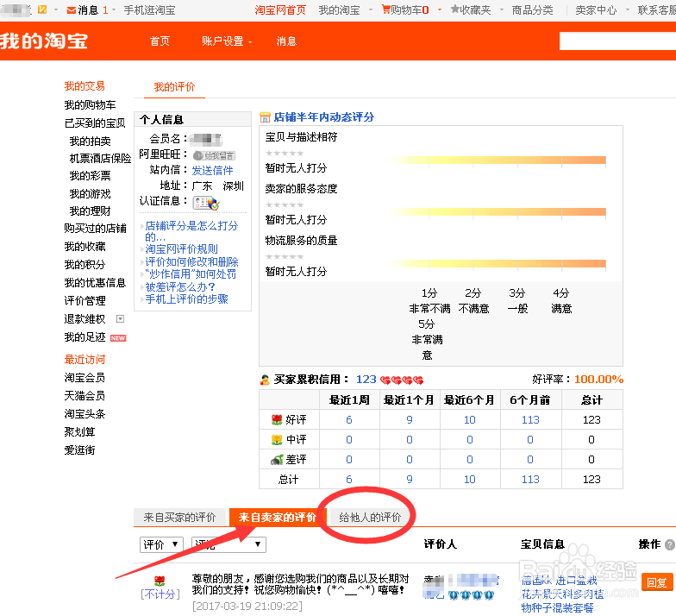
Task: Open the 消息 envelope icon in top bar
Action: [x=72, y=10]
